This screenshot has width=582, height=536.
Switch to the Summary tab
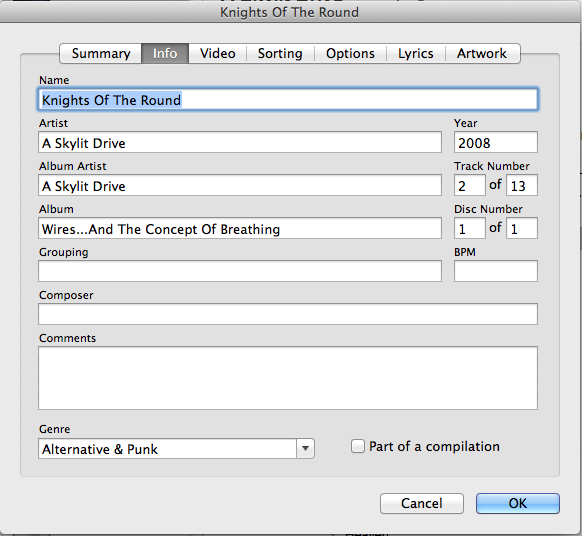pos(101,53)
